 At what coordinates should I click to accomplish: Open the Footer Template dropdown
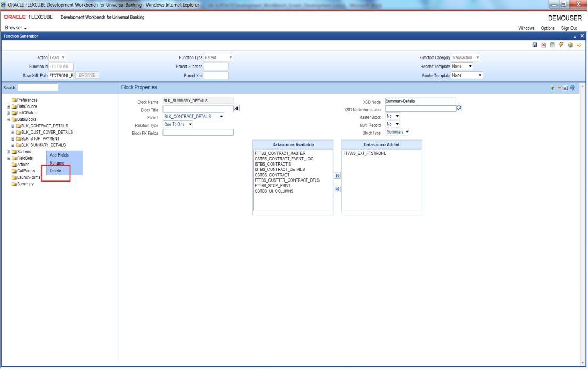click(467, 76)
